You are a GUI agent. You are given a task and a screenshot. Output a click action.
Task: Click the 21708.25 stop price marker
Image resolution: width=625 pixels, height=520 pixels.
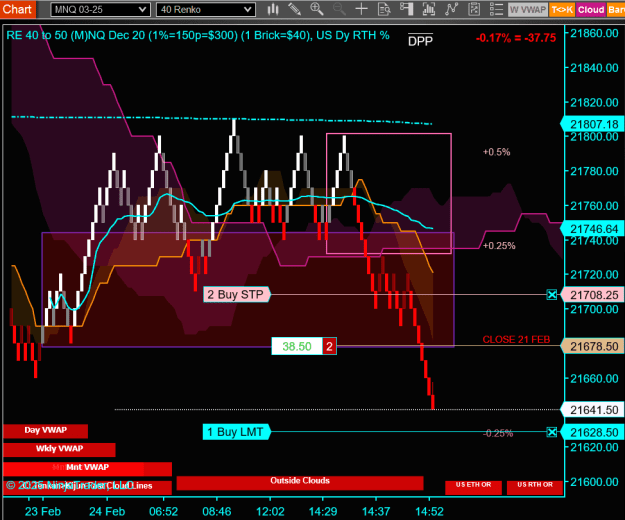(x=592, y=295)
